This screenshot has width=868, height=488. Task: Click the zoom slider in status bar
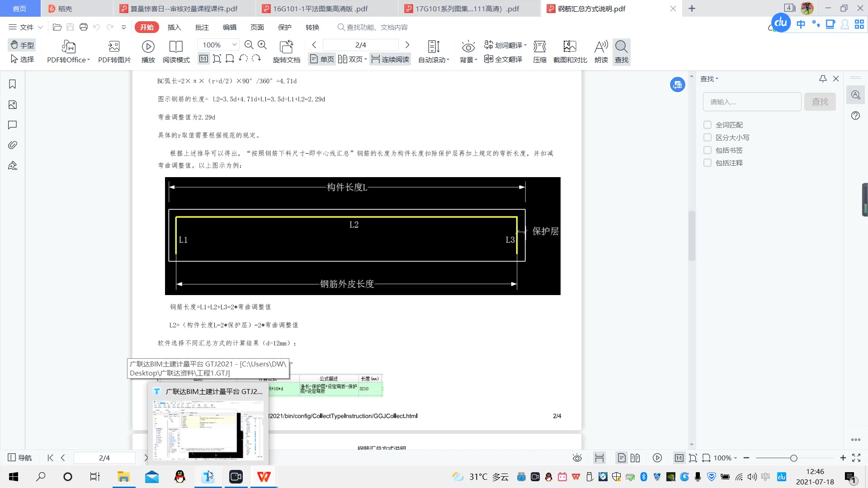coord(793,458)
